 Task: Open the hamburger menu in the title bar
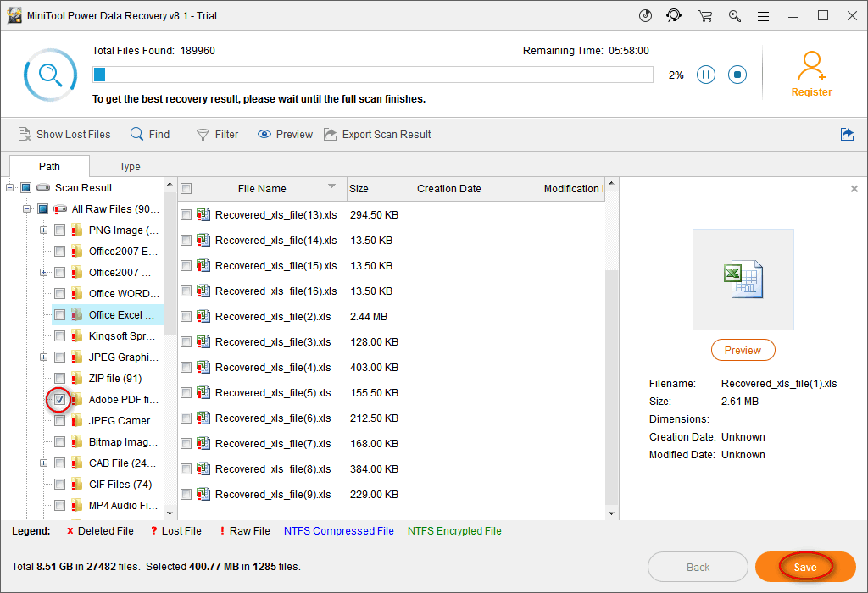764,16
